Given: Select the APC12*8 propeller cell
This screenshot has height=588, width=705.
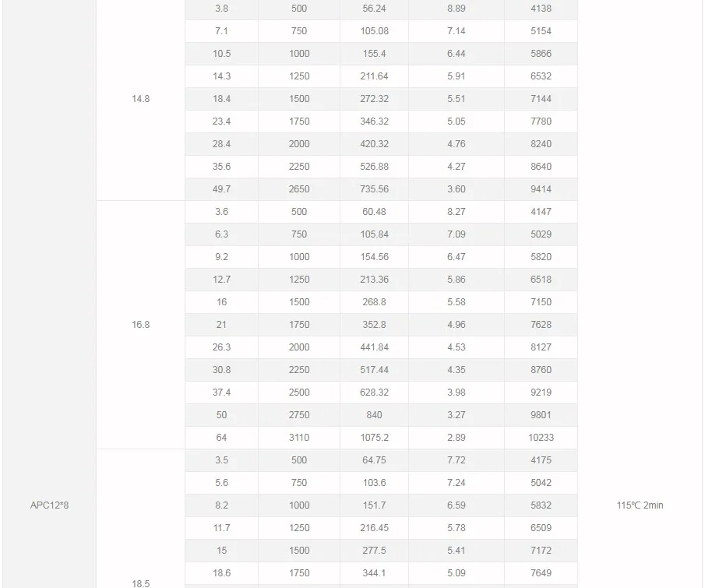Looking at the screenshot, I should tap(49, 505).
